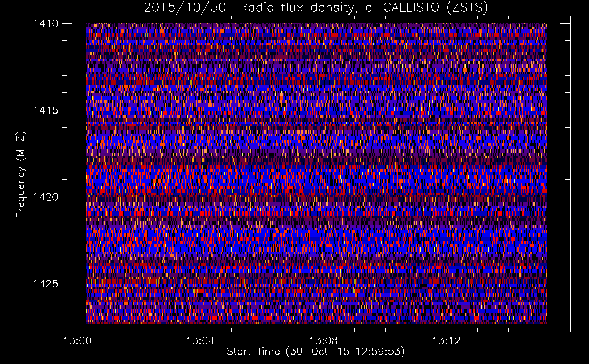Click the 13:12 time tick label

point(446,341)
